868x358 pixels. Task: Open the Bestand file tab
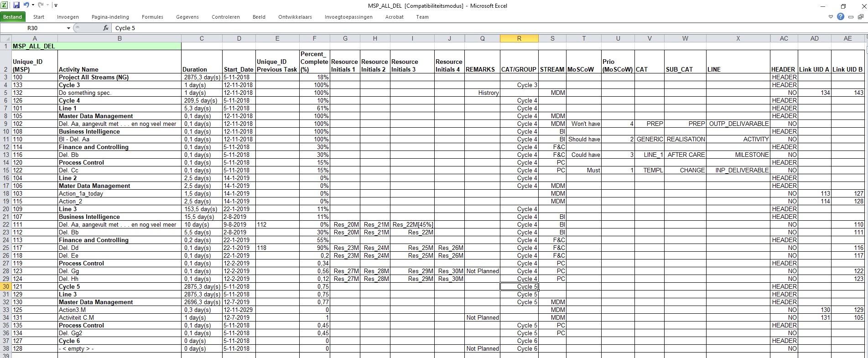coord(13,17)
